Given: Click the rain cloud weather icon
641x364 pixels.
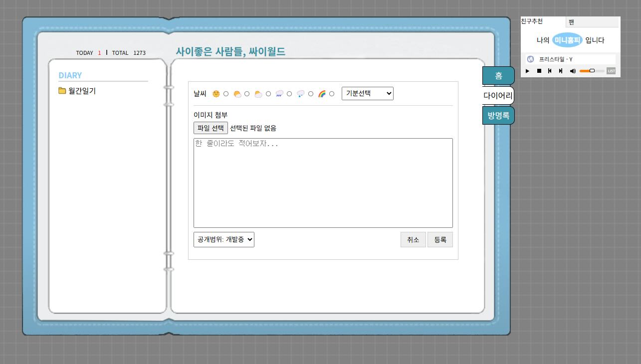Looking at the screenshot, I should pyautogui.click(x=279, y=94).
